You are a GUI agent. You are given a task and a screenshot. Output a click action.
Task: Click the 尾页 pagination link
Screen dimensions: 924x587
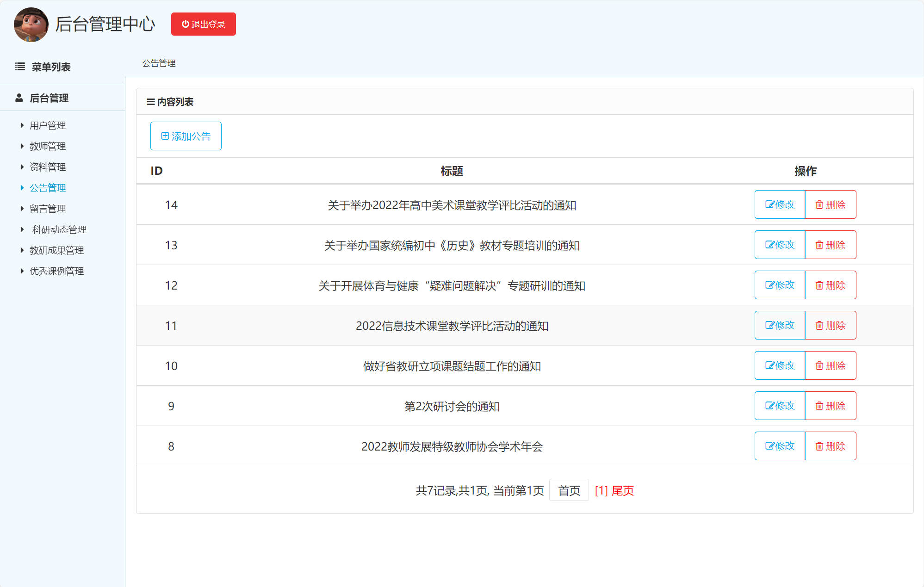622,490
